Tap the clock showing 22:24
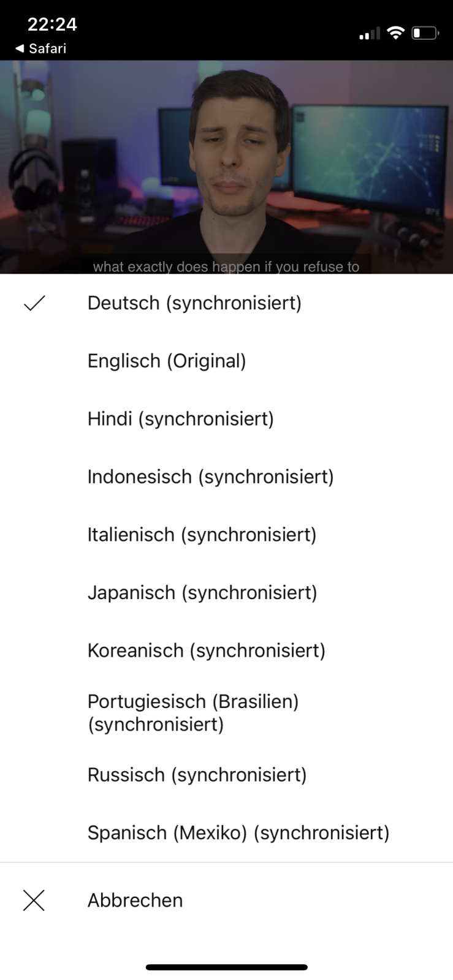Screen dimensions: 453x980 point(52,24)
